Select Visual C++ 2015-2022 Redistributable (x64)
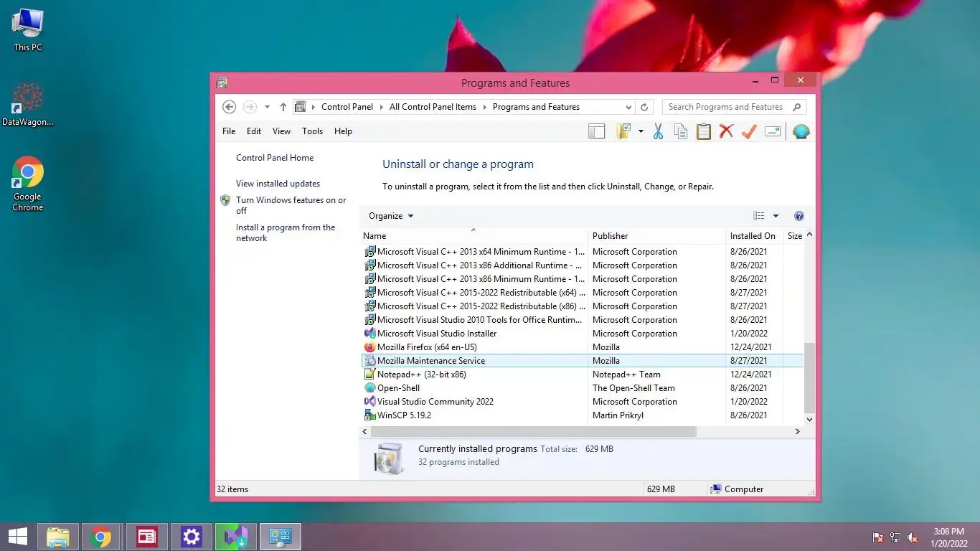980x551 pixels. (583, 293)
